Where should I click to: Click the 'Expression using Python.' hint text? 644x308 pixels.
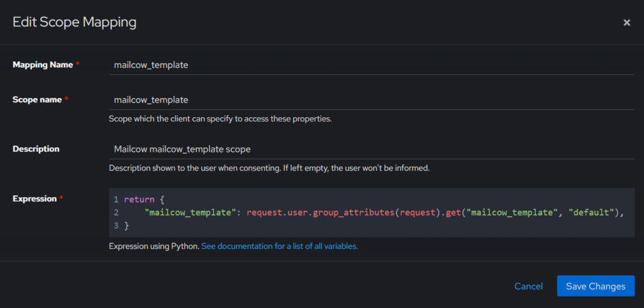tap(154, 246)
